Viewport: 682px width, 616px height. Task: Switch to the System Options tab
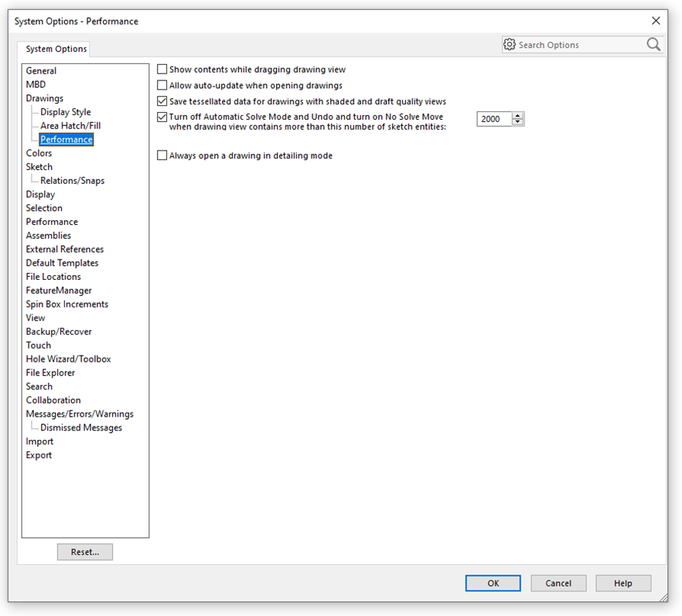pyautogui.click(x=54, y=48)
